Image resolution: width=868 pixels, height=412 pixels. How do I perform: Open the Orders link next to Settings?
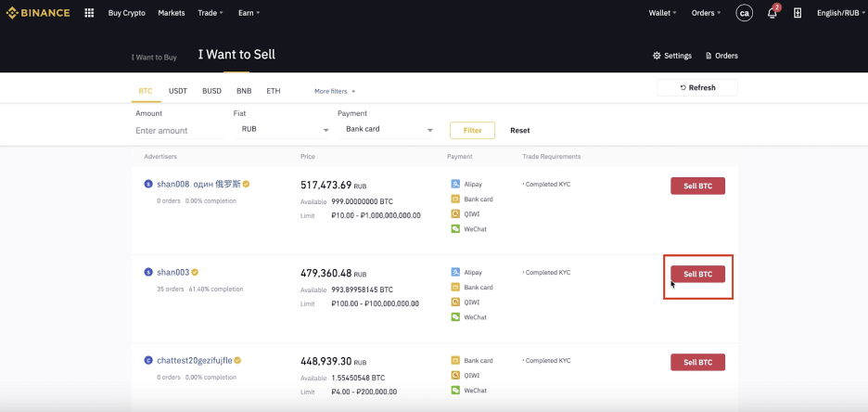[x=721, y=56]
